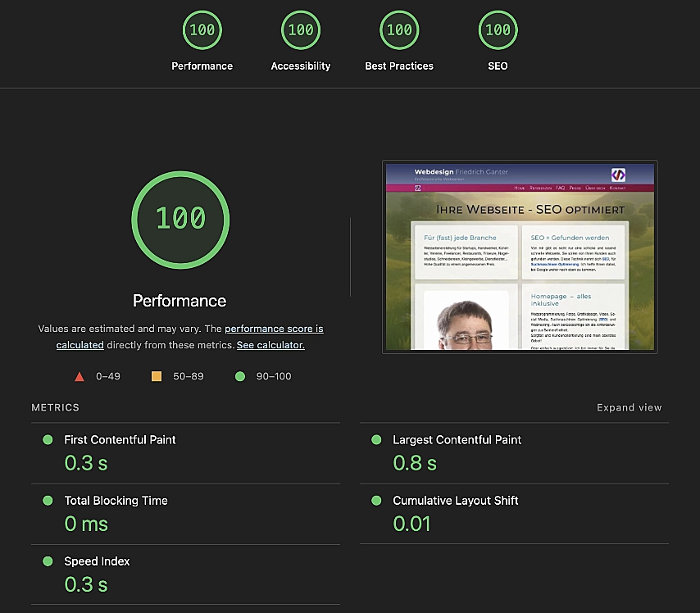Click the small Performance score gauge
Screen dimensions: 700x613
point(202,30)
